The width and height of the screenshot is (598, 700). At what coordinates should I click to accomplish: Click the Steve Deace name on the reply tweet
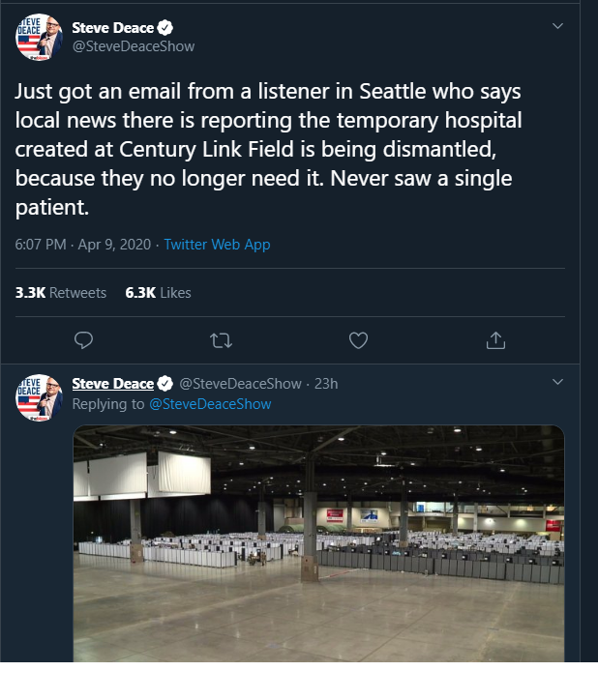coord(112,384)
